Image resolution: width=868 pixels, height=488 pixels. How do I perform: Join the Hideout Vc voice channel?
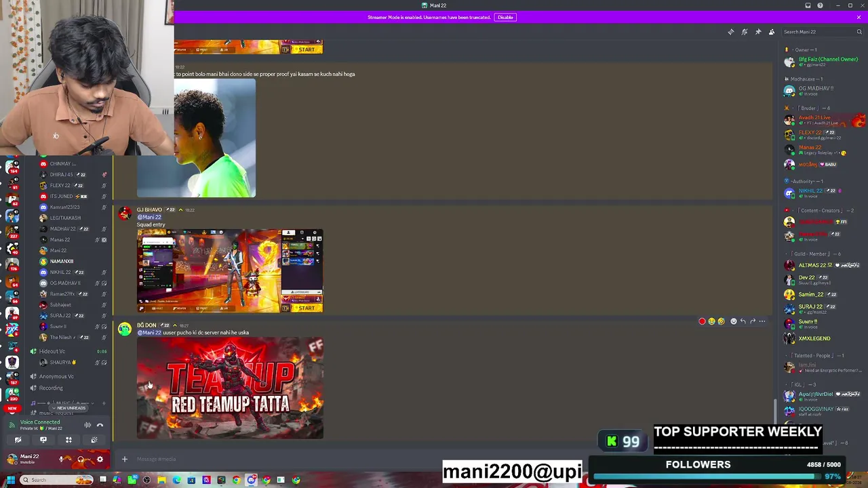point(52,351)
